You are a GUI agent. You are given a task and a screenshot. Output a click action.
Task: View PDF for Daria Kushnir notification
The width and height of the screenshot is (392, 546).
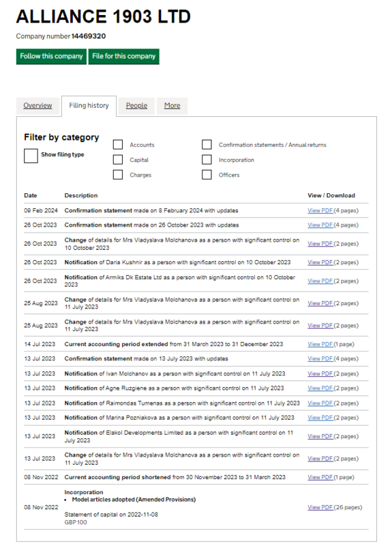click(x=320, y=263)
